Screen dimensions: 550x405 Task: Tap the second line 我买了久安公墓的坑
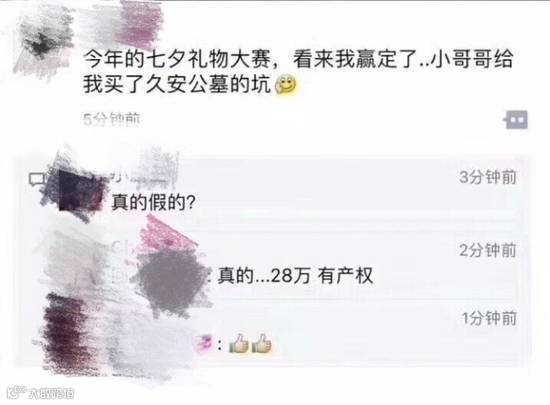pyautogui.click(x=177, y=85)
